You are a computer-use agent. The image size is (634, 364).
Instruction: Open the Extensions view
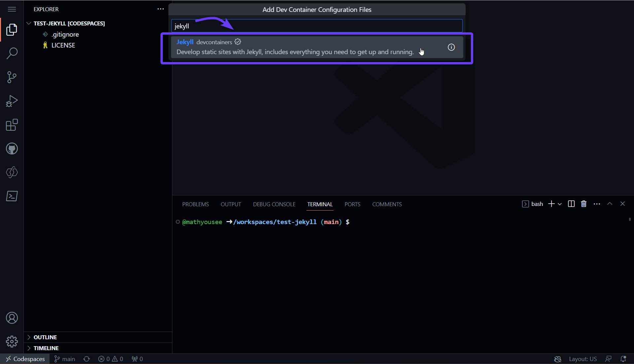12,125
